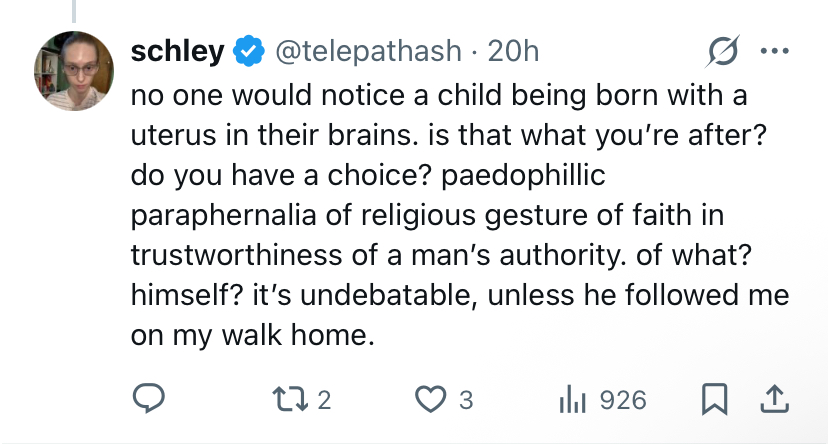
Task: Share the tweet using the upload arrow icon
Action: [774, 399]
